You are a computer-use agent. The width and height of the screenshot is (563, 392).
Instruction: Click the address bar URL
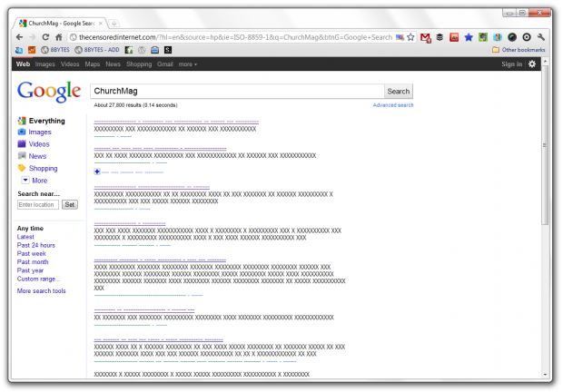(x=235, y=37)
